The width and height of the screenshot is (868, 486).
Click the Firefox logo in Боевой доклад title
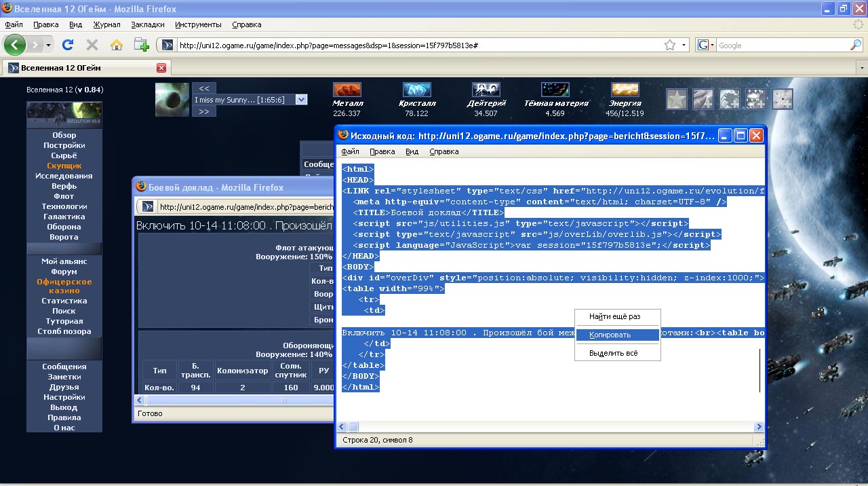(141, 187)
